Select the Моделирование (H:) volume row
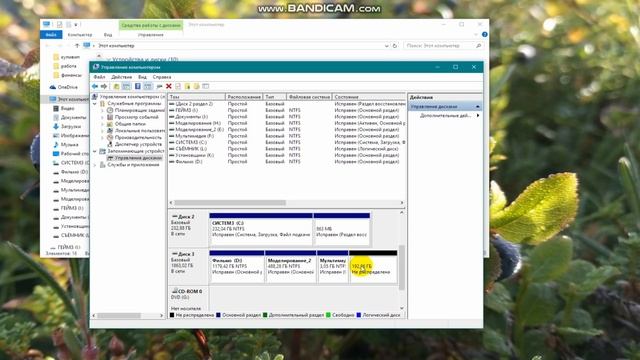This screenshot has width=640, height=360. point(287,123)
